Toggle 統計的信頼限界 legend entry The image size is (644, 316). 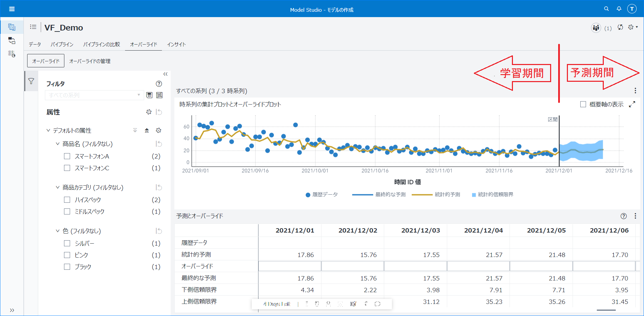coord(492,195)
